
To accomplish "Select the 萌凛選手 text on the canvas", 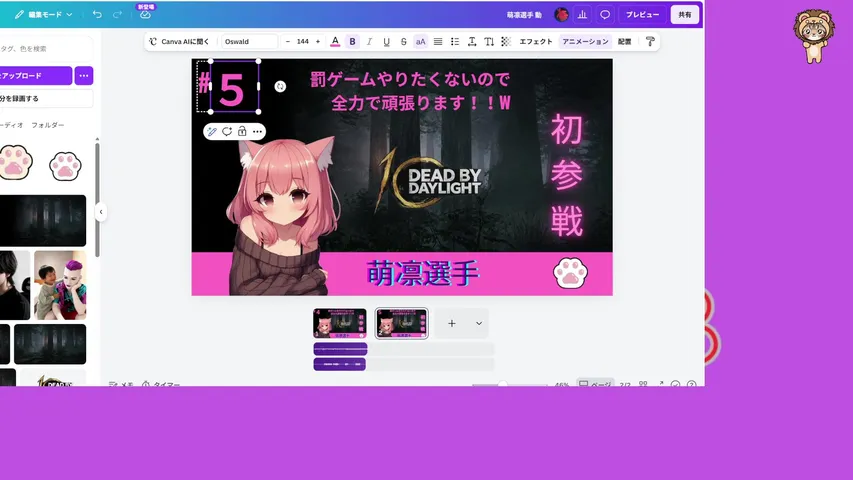I will (422, 273).
